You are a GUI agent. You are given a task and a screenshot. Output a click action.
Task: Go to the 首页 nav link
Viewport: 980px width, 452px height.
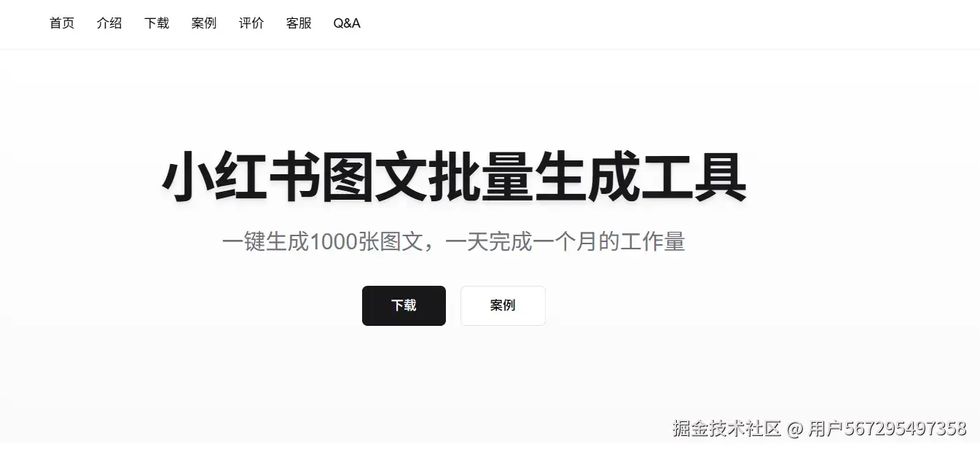click(x=62, y=23)
